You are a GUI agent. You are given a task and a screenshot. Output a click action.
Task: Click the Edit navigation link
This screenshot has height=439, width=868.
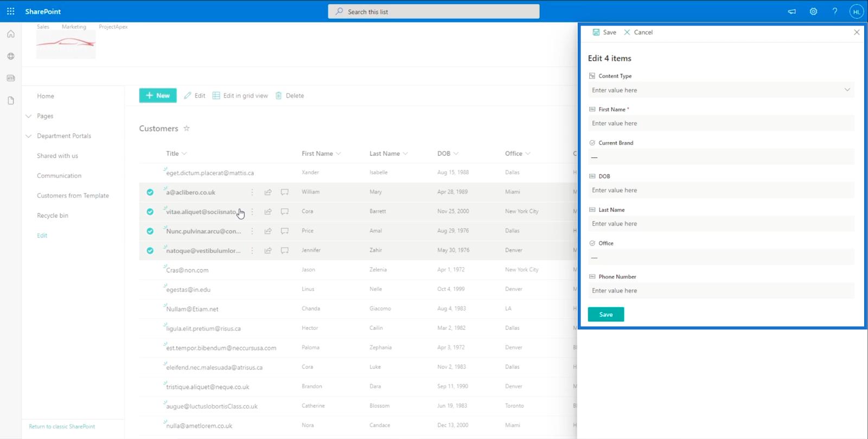(42, 236)
